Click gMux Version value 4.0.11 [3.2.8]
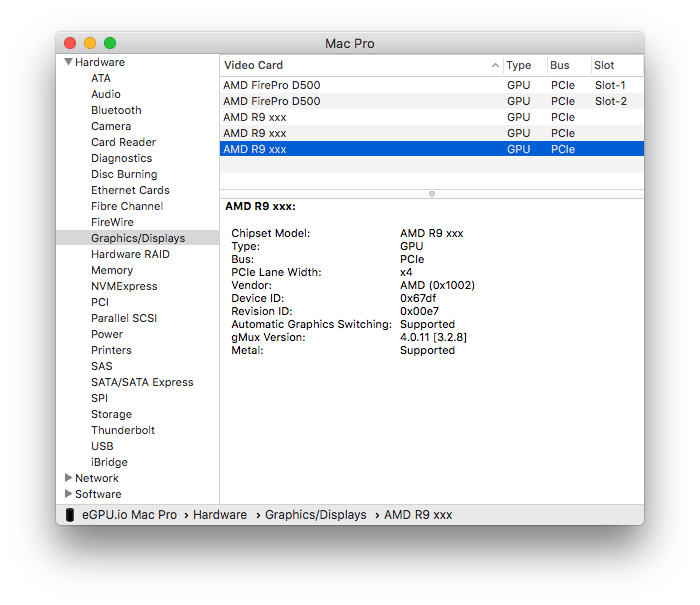Image resolution: width=700 pixels, height=605 pixels. (x=433, y=337)
